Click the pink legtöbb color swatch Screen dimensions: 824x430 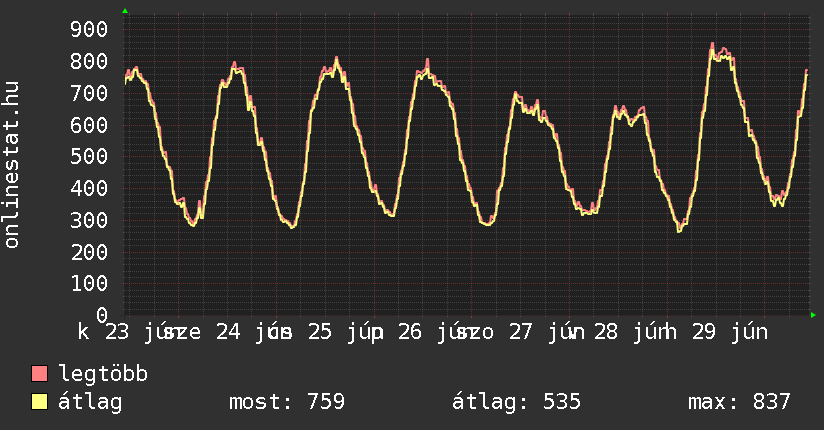(x=39, y=374)
